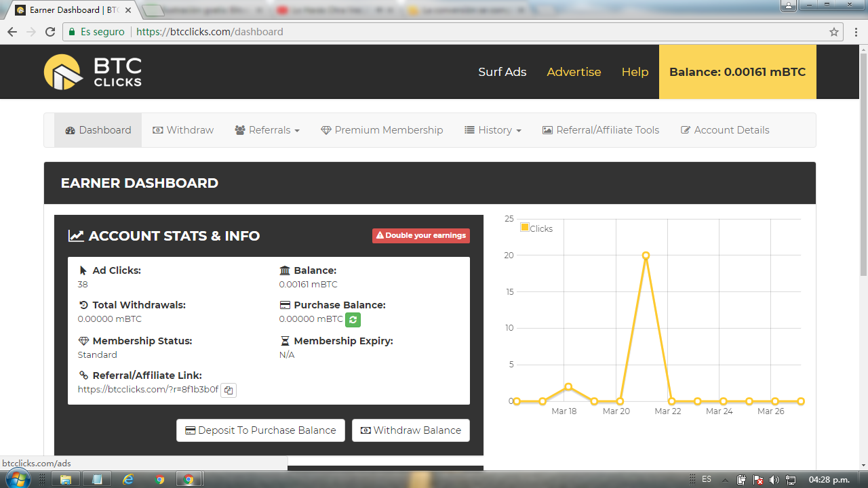Reload the page with the refresh icon
This screenshot has width=868, height=488.
coord(50,32)
